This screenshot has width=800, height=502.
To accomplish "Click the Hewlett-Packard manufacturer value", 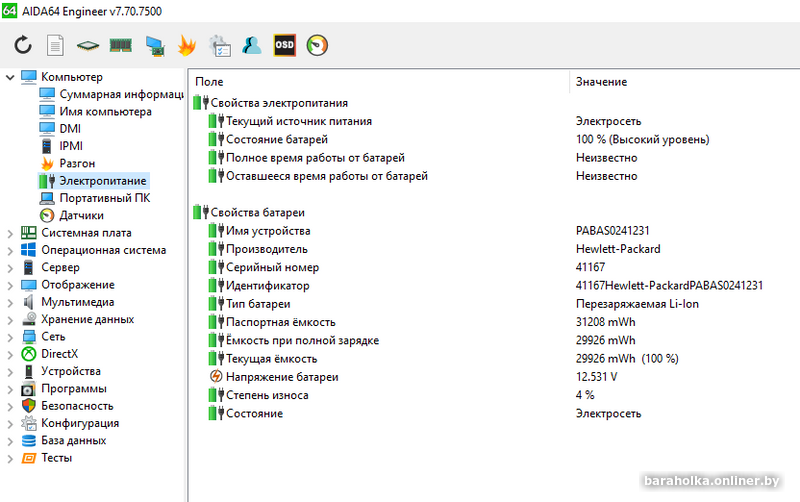I will tap(618, 249).
